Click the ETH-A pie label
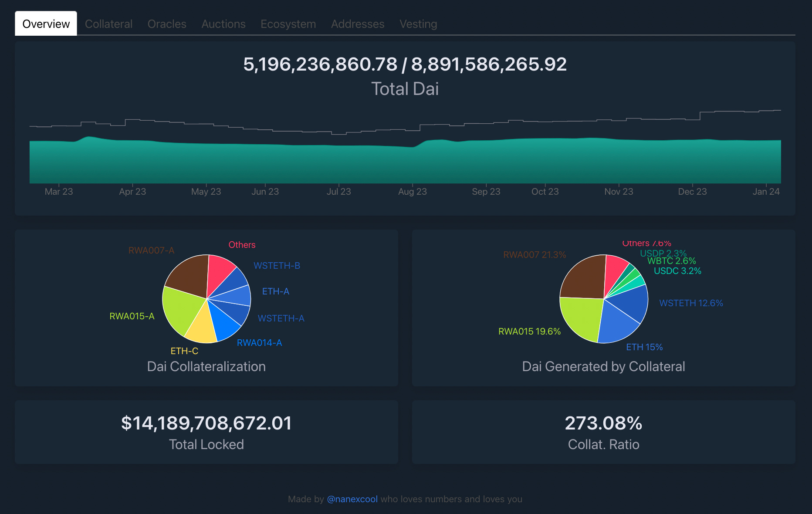The height and width of the screenshot is (514, 812). click(275, 291)
